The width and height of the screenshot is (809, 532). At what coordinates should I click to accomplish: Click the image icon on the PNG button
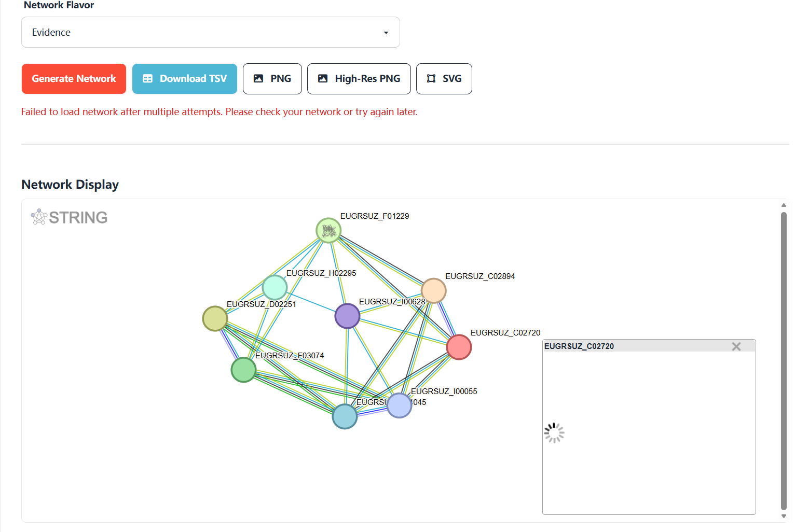259,78
